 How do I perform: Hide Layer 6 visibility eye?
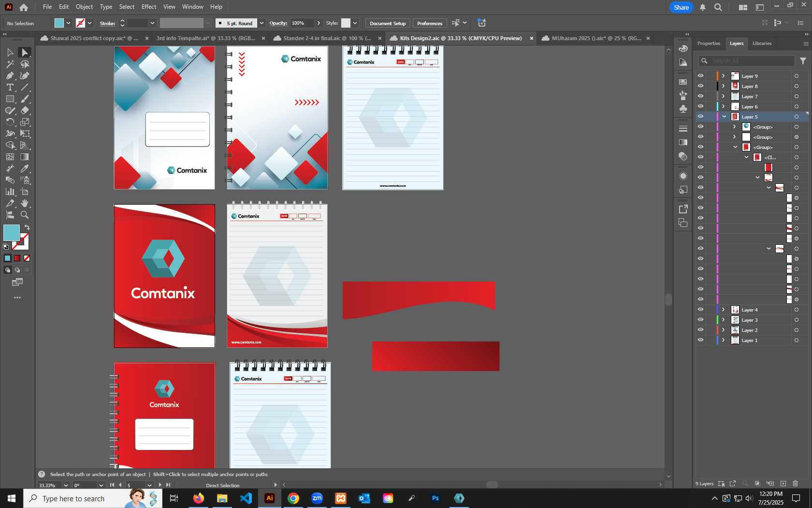700,106
